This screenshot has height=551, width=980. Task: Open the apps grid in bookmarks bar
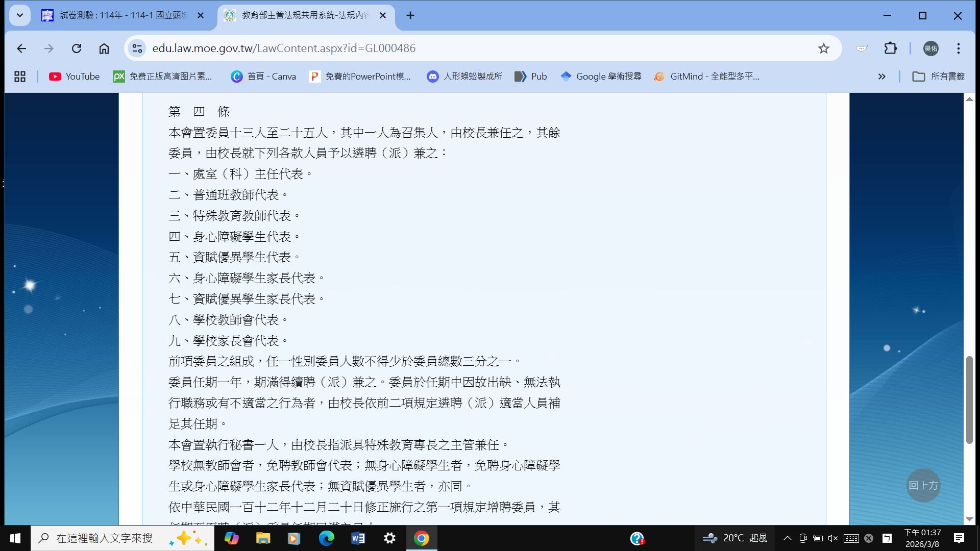click(20, 77)
